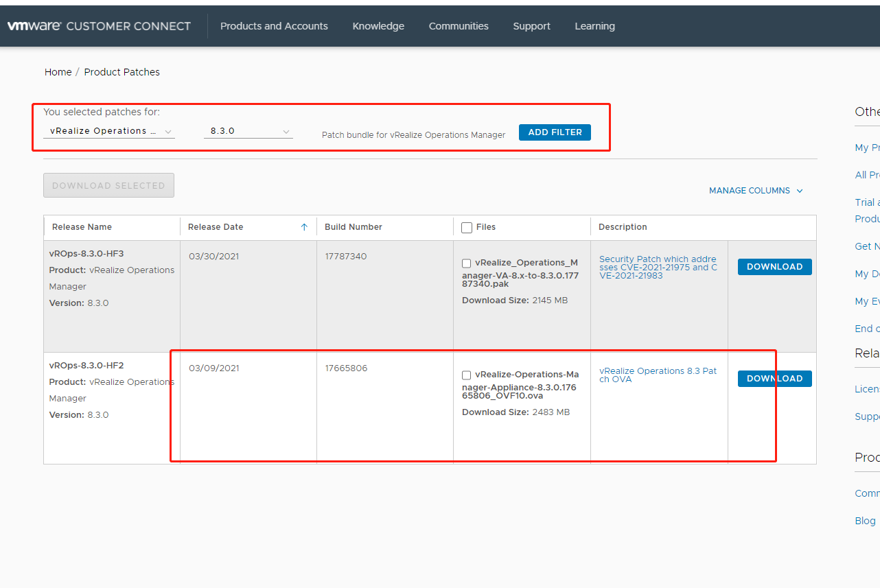Select the vROps-8.3.0-HF3 release name
The width and height of the screenshot is (880, 588).
coord(86,254)
